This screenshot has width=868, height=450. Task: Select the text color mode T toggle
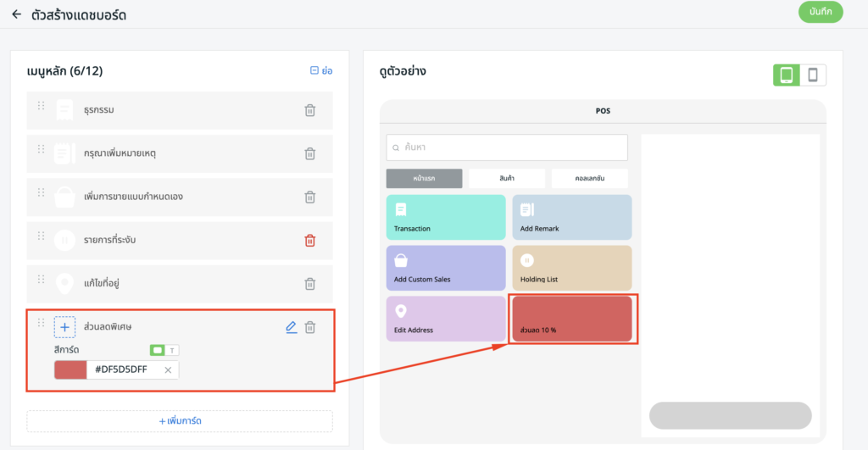[172, 350]
